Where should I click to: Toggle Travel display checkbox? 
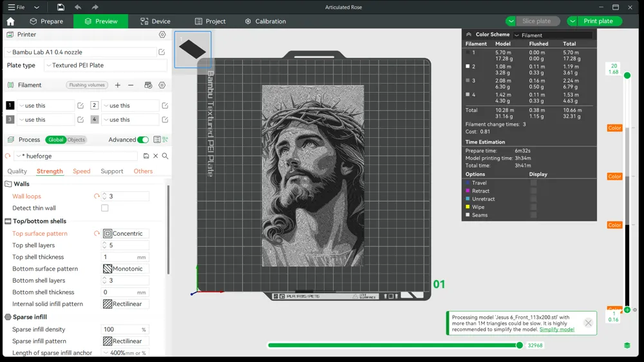pyautogui.click(x=533, y=183)
